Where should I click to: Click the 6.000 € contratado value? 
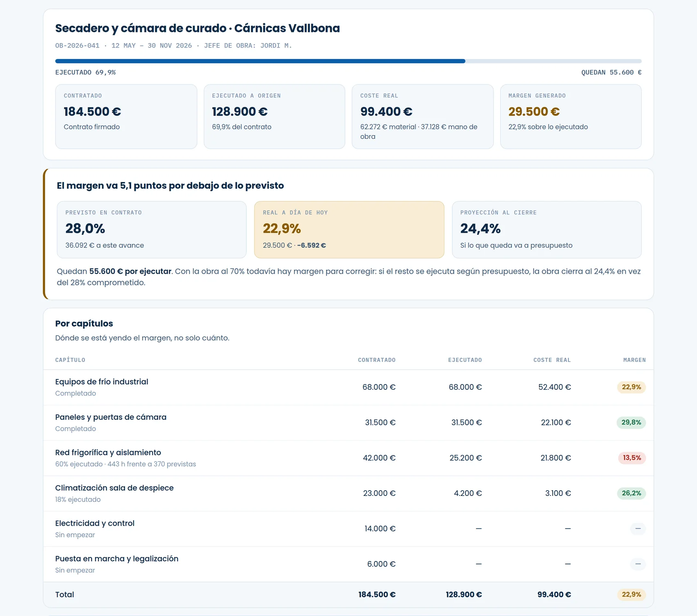[381, 564]
